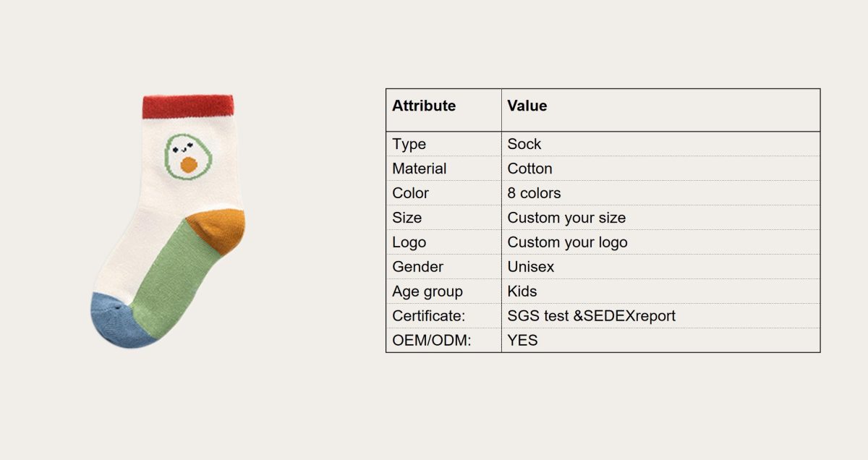Click the "YES" value for OEM/ODM

pyautogui.click(x=522, y=340)
